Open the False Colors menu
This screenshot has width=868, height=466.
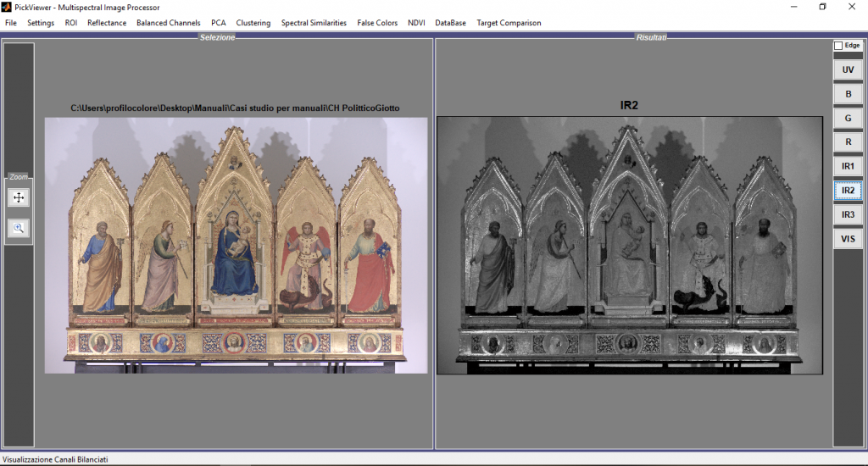tap(377, 23)
